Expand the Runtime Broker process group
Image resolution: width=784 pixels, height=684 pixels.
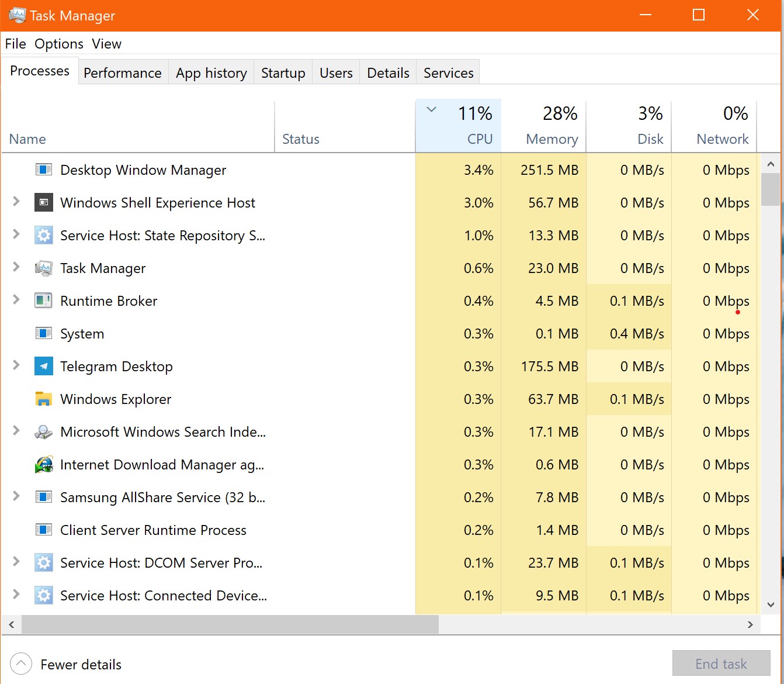tap(16, 300)
